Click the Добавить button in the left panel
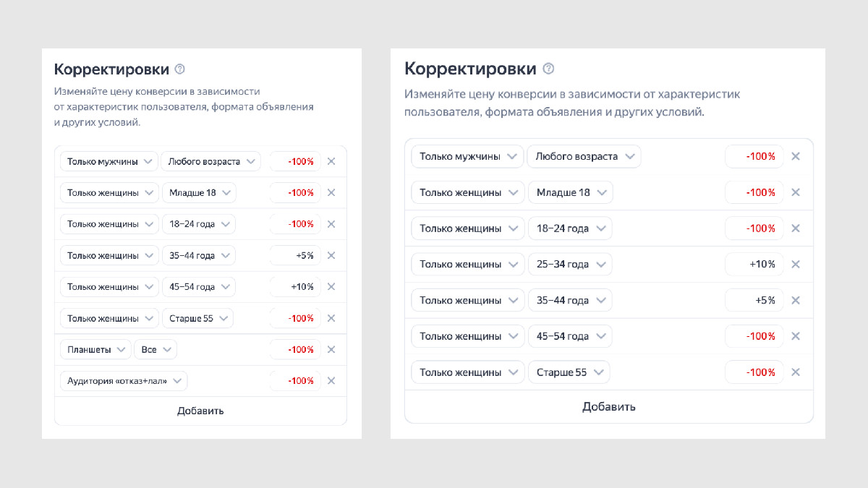The width and height of the screenshot is (868, 488). (200, 411)
